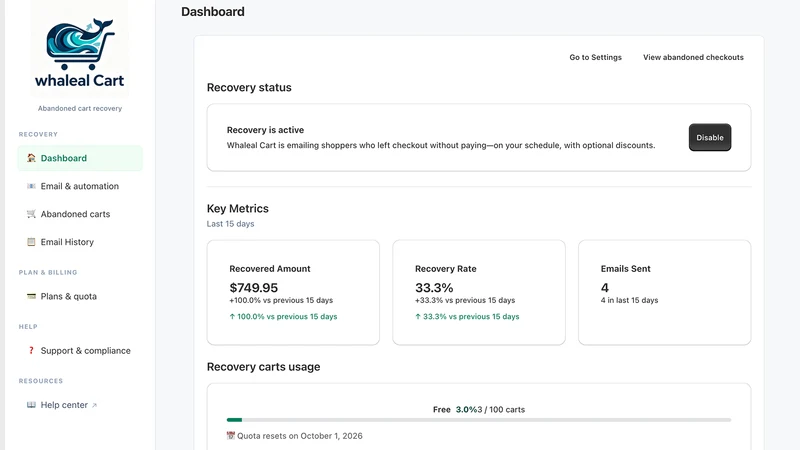Viewport: 800px width, 450px height.
Task: Click the Recovered Amount card
Action: click(293, 292)
